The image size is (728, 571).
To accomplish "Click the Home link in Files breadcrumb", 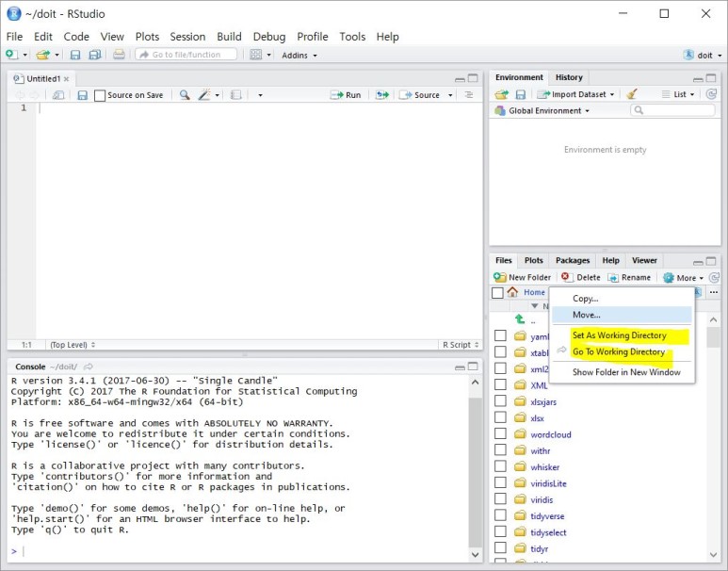I will point(534,292).
